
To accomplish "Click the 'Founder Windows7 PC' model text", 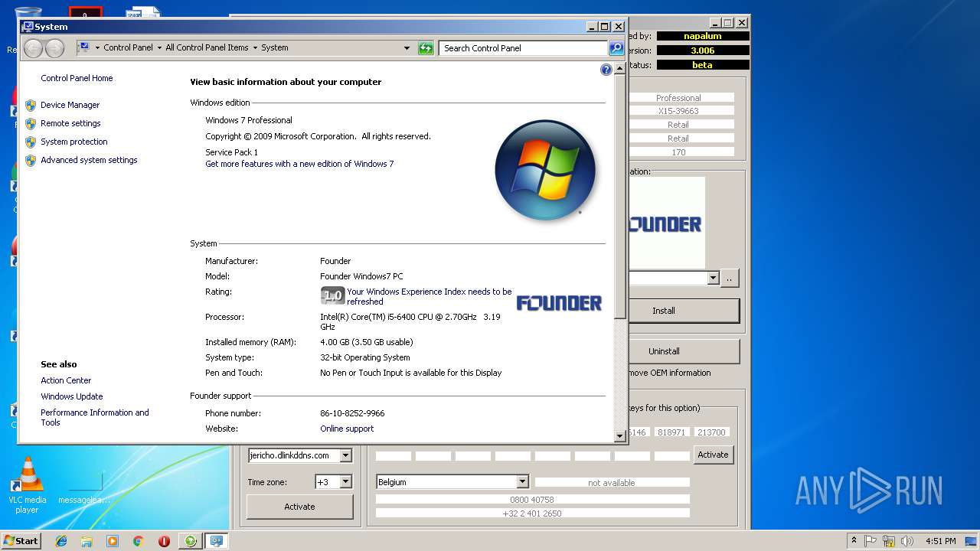I will tap(361, 276).
